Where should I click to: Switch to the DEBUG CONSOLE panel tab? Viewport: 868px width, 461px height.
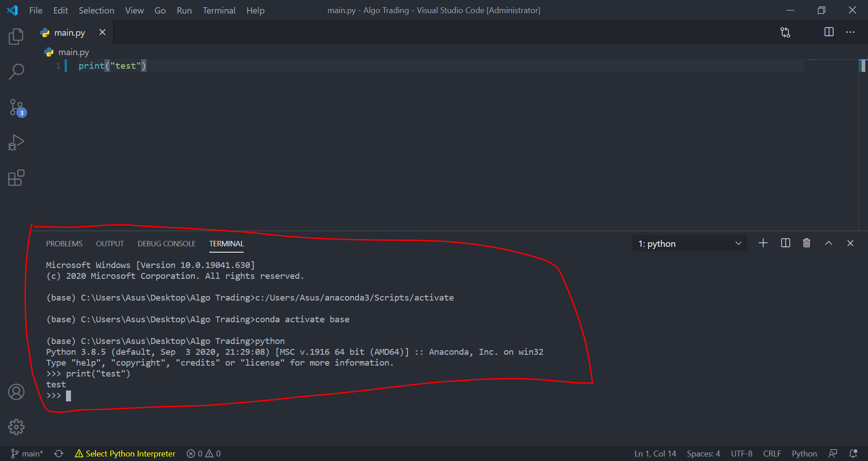pyautogui.click(x=166, y=244)
